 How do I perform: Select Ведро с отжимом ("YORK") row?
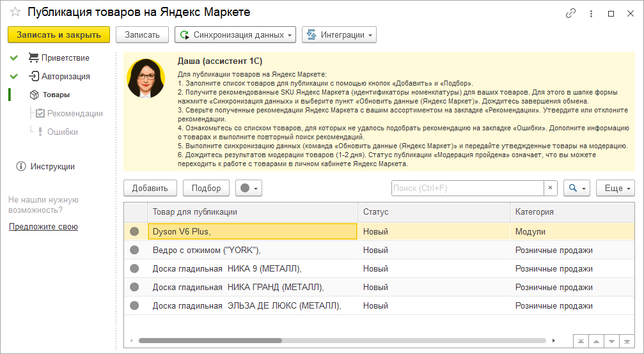point(379,250)
